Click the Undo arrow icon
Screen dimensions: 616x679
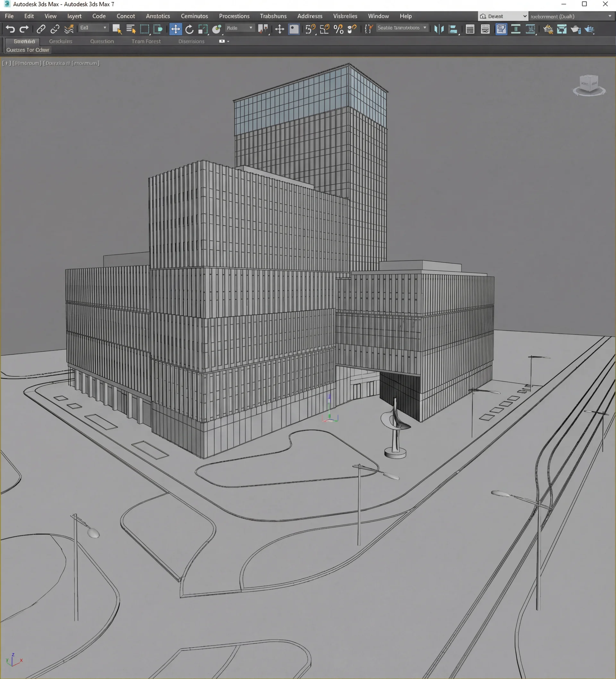(x=10, y=29)
